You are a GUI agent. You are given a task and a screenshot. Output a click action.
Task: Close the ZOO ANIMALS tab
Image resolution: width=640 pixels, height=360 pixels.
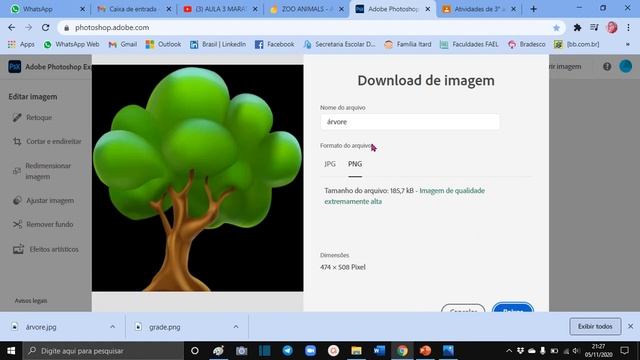pyautogui.click(x=342, y=9)
